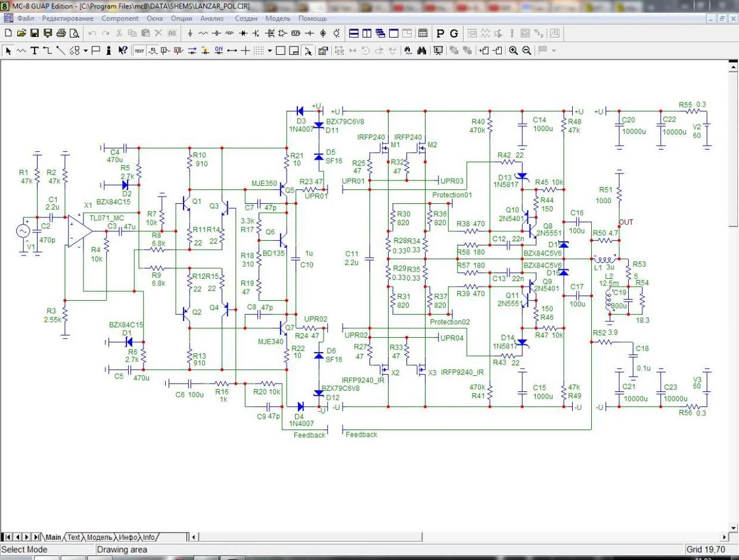Activate the Text mode T tool

(x=35, y=51)
